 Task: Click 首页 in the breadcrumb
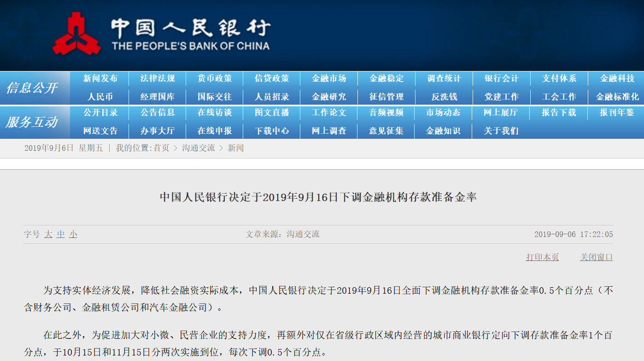(161, 148)
